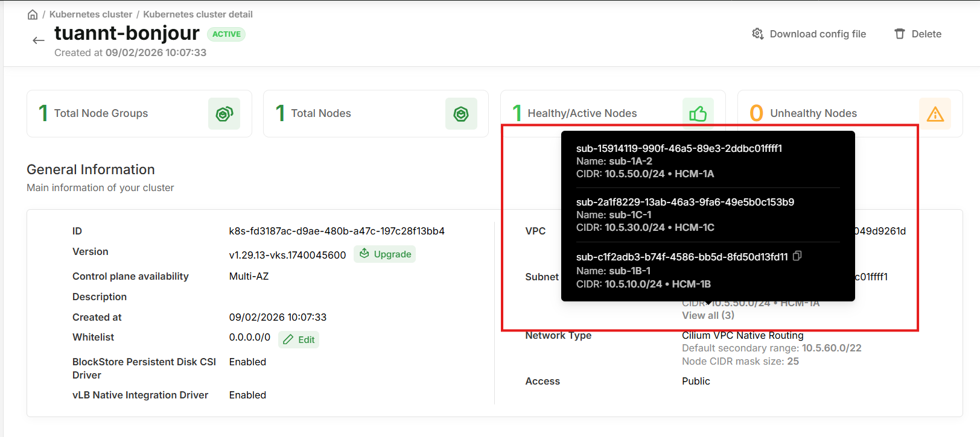980x437 pixels.
Task: Navigate to Kubernetes cluster breadcrumb
Action: [x=91, y=14]
